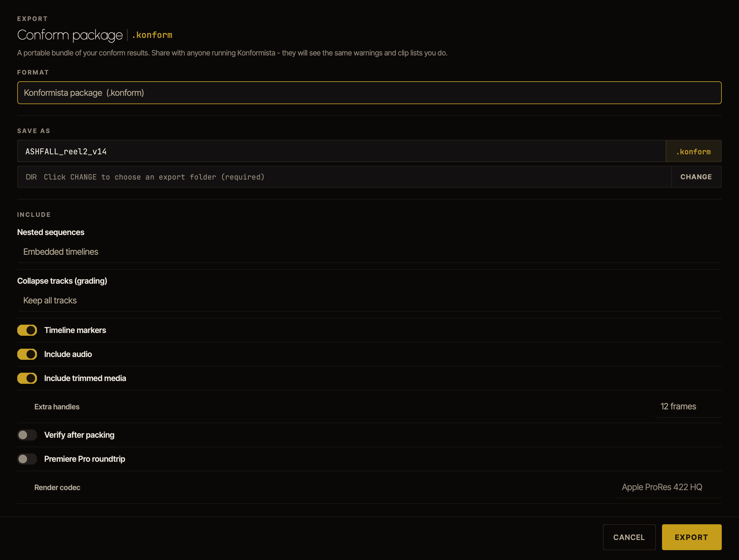Edit the ASHFALL_reel2_v14 filename field

pyautogui.click(x=341, y=151)
